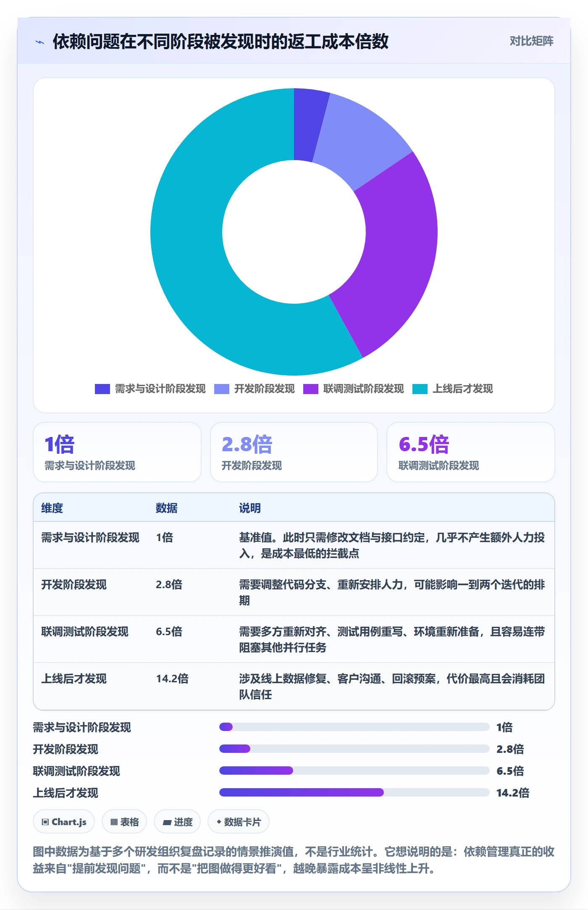Select the table cell starting with 需要多方重新对齐

click(x=392, y=639)
